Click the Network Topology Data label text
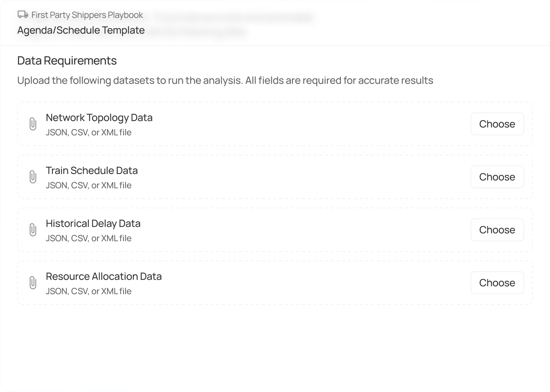550x392 pixels. click(x=99, y=117)
